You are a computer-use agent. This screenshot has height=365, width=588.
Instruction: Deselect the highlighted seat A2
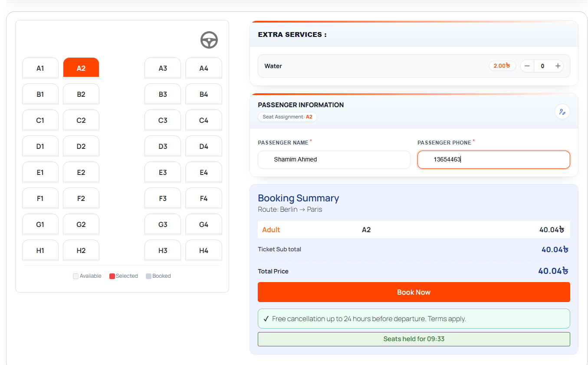[x=81, y=68]
